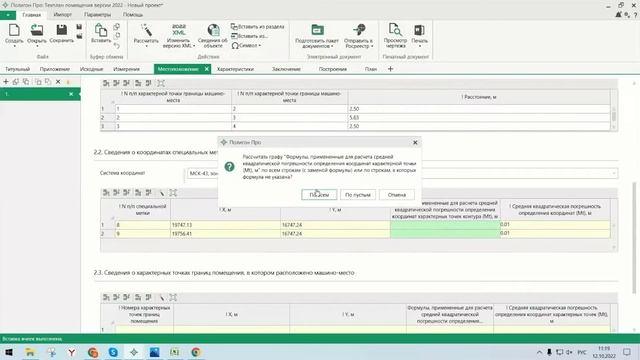Screen dimensions: 640x360
Task: Click the X, м cell 19747.13
Action: 225,225
